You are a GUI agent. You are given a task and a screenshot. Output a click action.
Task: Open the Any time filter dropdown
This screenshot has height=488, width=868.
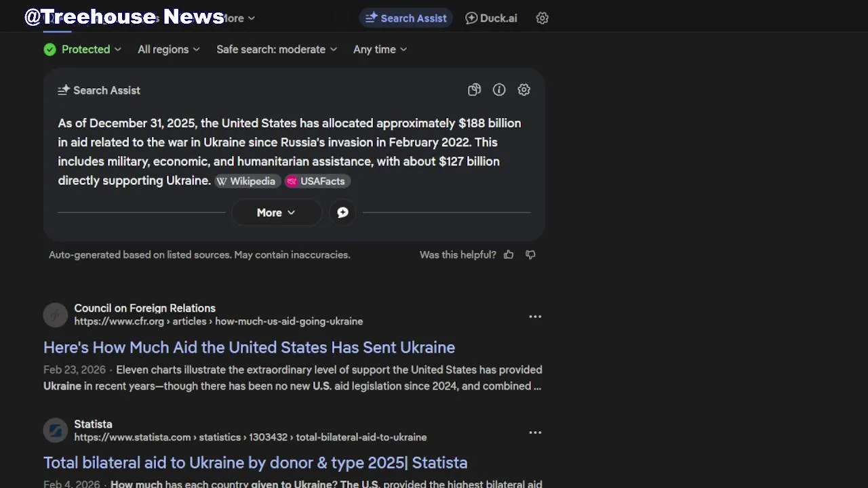pyautogui.click(x=380, y=49)
